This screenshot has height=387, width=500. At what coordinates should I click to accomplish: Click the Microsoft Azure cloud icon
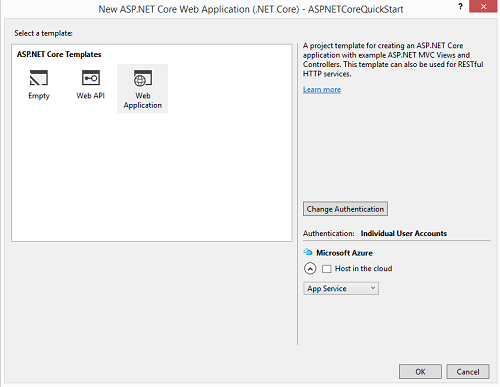click(308, 252)
